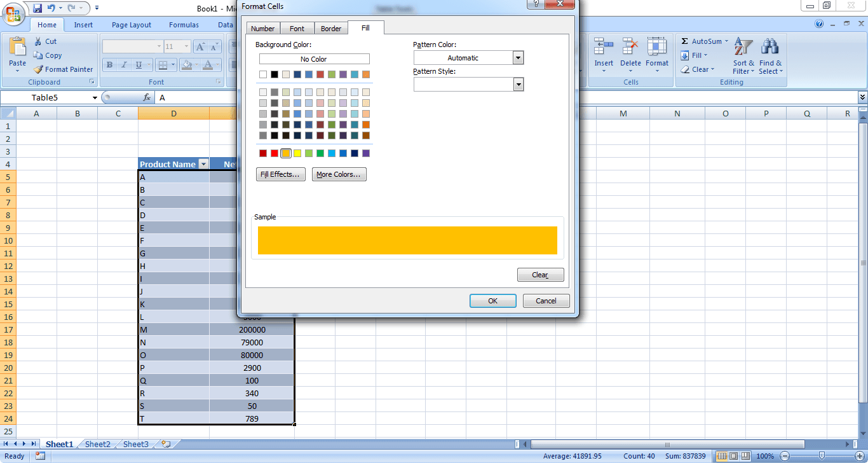Customize Quick Access Toolbar dropdown
This screenshot has height=463, width=868.
pos(97,8)
